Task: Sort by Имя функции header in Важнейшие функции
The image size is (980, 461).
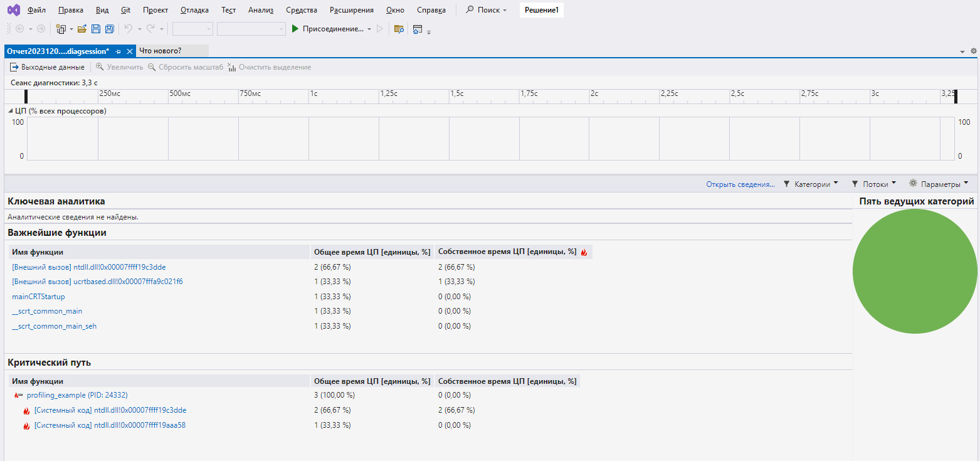Action: tap(159, 252)
